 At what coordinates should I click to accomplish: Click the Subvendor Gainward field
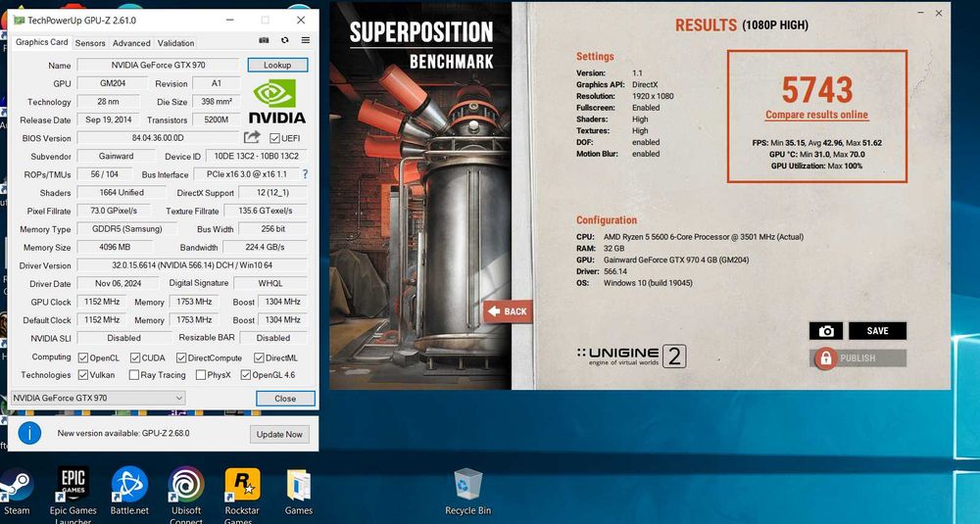[x=116, y=156]
